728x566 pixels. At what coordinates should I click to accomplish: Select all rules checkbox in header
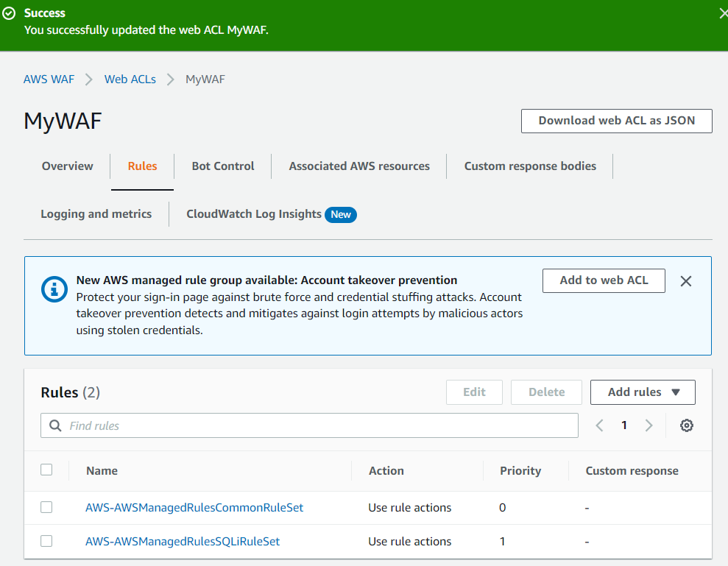tap(46, 470)
